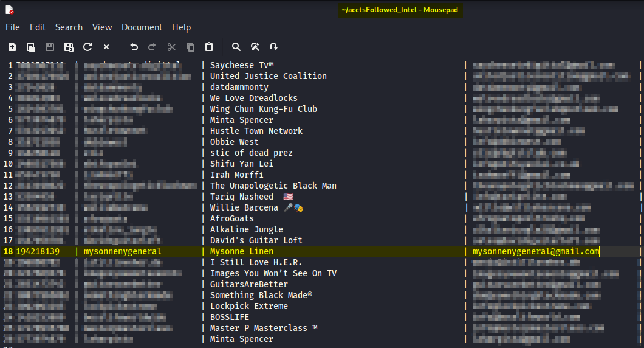Paste from clipboard using toolbar icon
Screen dimensions: 644x348
[x=209, y=47]
